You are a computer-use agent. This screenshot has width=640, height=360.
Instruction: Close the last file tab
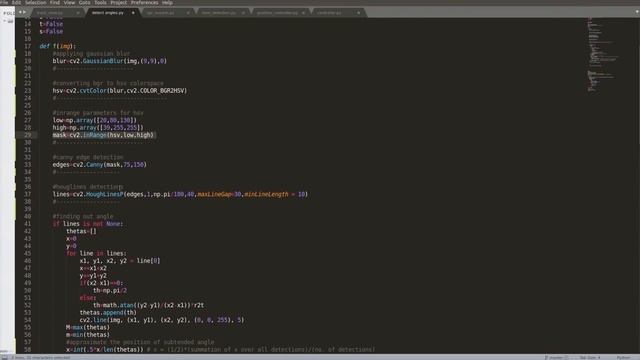click(358, 13)
